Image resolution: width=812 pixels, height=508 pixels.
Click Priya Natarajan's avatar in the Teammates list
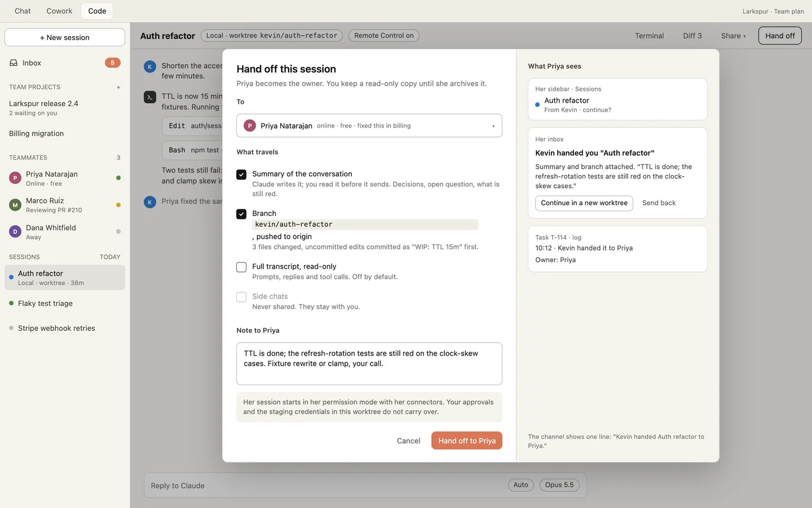tap(15, 178)
